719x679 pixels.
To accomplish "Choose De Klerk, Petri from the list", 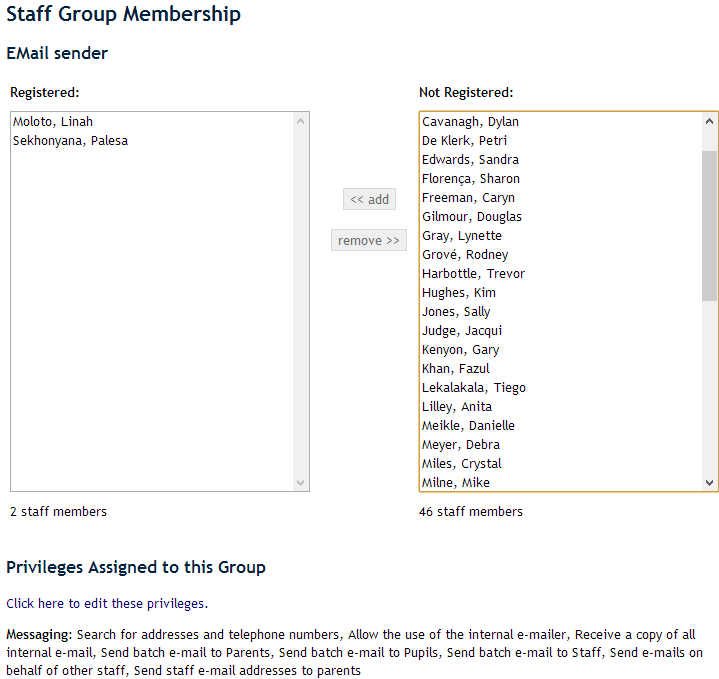I will point(464,141).
